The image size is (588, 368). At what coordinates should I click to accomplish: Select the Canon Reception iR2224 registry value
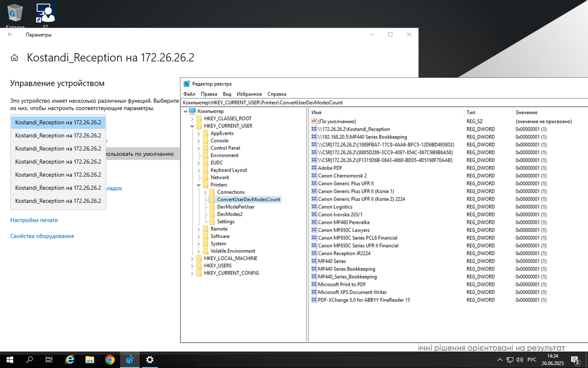click(344, 253)
